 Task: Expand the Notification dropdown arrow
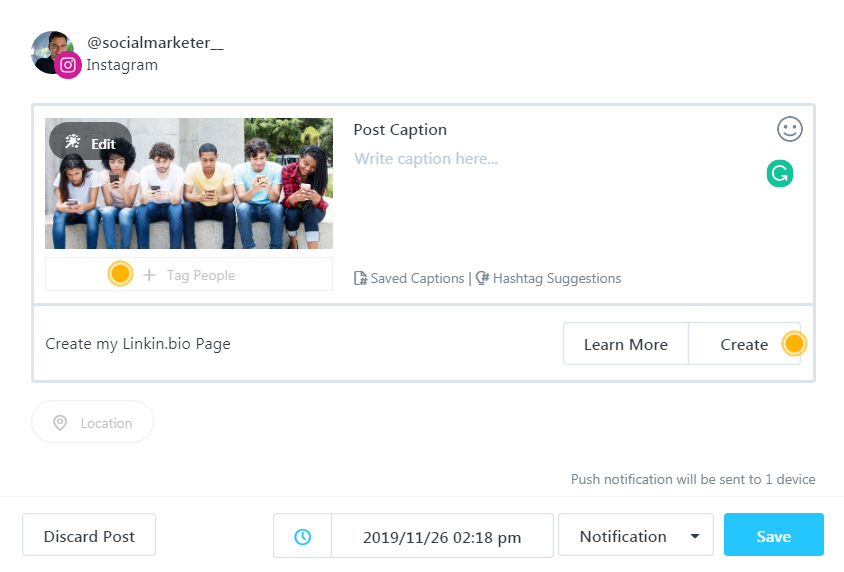tap(695, 537)
